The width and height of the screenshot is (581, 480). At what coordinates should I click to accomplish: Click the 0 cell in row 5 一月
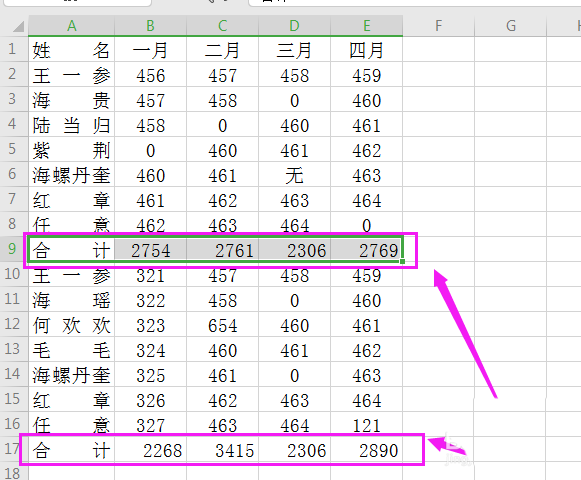[150, 149]
